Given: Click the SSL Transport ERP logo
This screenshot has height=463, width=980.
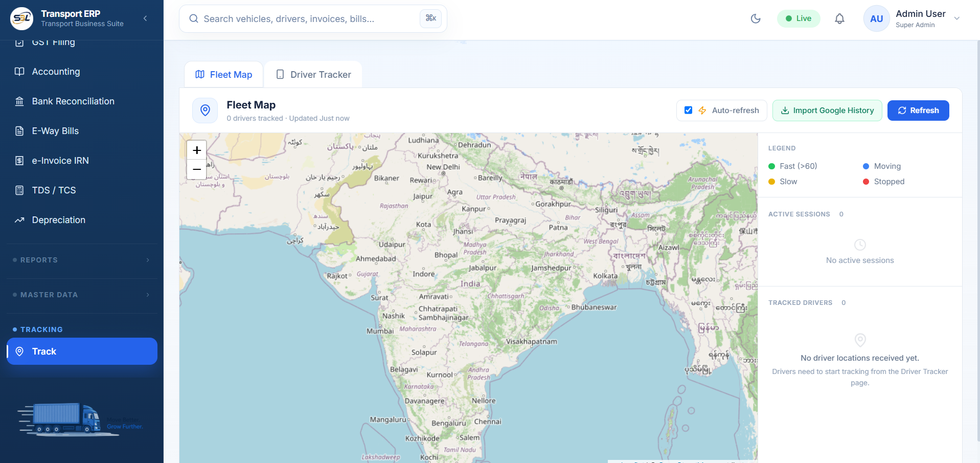Looking at the screenshot, I should [x=21, y=18].
